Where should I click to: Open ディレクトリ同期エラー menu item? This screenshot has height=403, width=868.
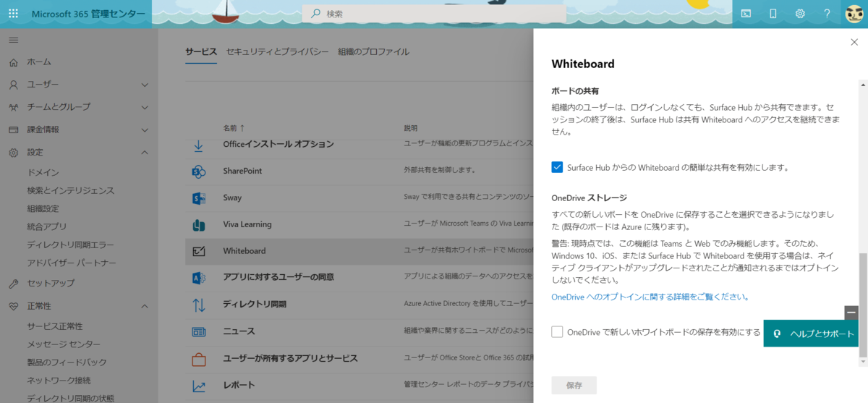tap(71, 245)
